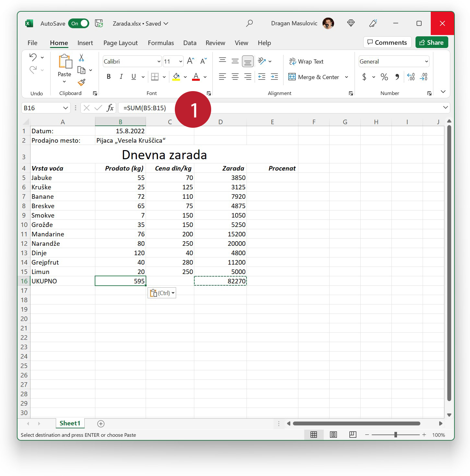Click the Orientation text angle icon
The width and height of the screenshot is (470, 476).
click(262, 61)
